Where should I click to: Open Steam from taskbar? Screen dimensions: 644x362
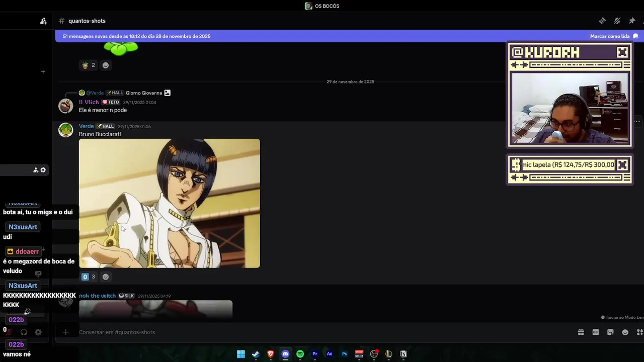point(256,354)
